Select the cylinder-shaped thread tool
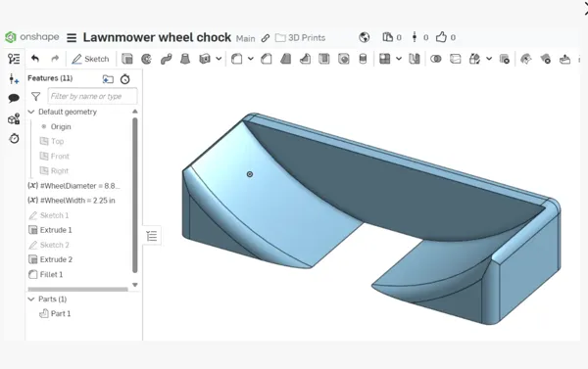The width and height of the screenshot is (588, 369). (x=363, y=59)
